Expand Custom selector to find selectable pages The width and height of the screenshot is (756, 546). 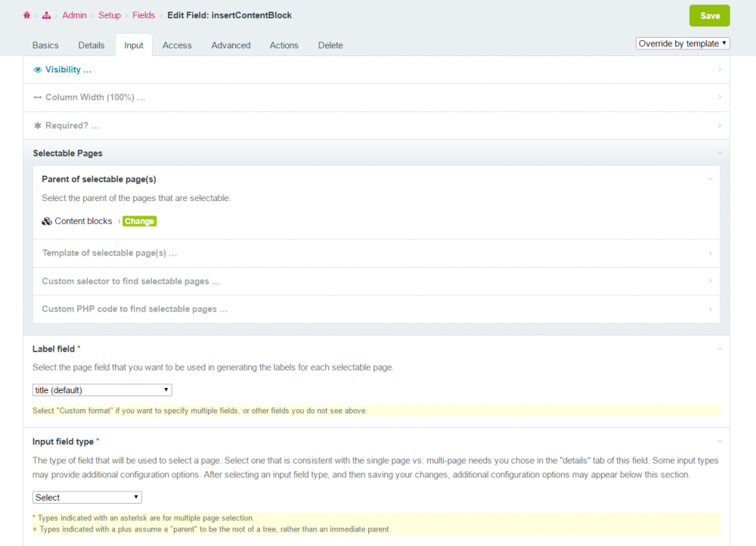[x=131, y=281]
